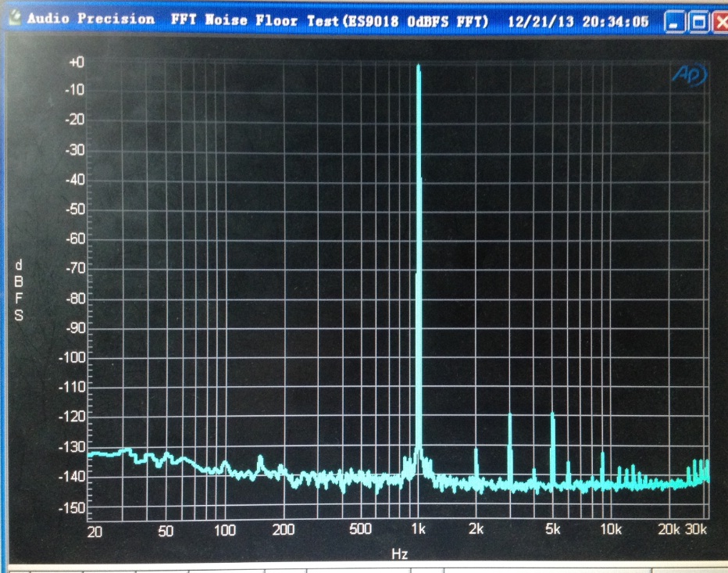The width and height of the screenshot is (728, 573).
Task: Click the '-100' label on the dBFS axis
Action: click(x=72, y=357)
